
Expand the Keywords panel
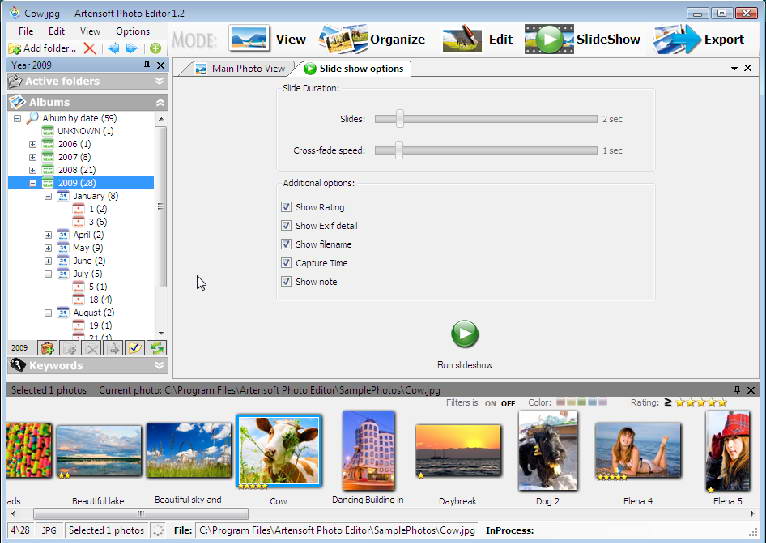pyautogui.click(x=159, y=366)
